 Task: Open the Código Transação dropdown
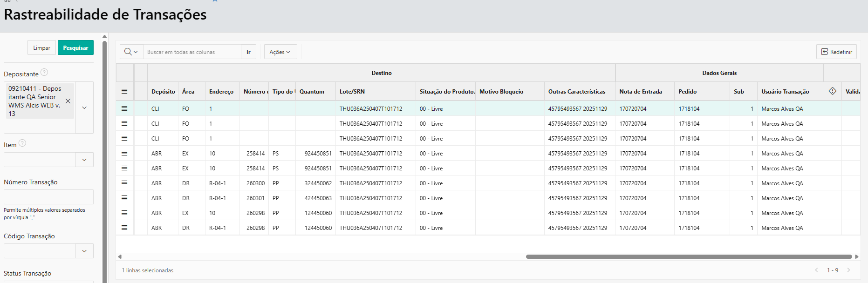click(x=84, y=251)
